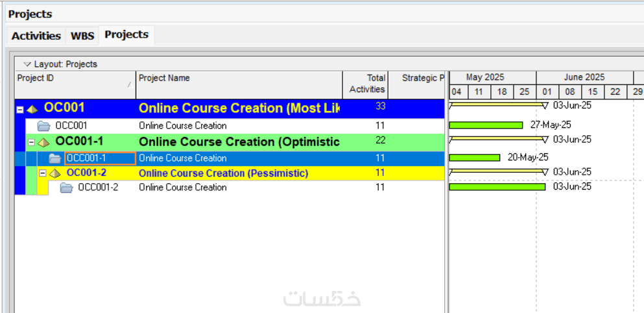Image resolution: width=644 pixels, height=313 pixels.
Task: Click the OCC001-2 row's Online Course Creation name
Action: click(x=183, y=188)
